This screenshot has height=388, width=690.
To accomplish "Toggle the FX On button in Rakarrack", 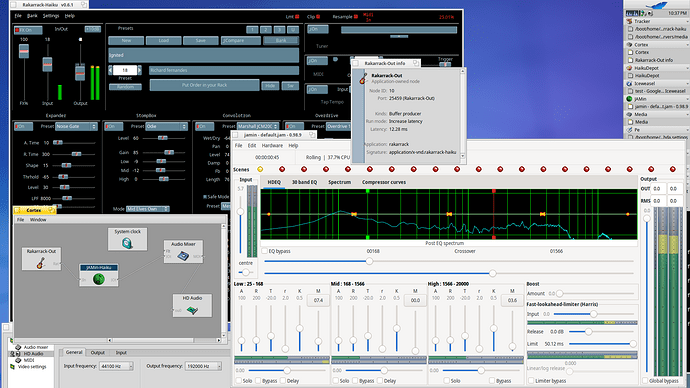I will pyautogui.click(x=29, y=30).
